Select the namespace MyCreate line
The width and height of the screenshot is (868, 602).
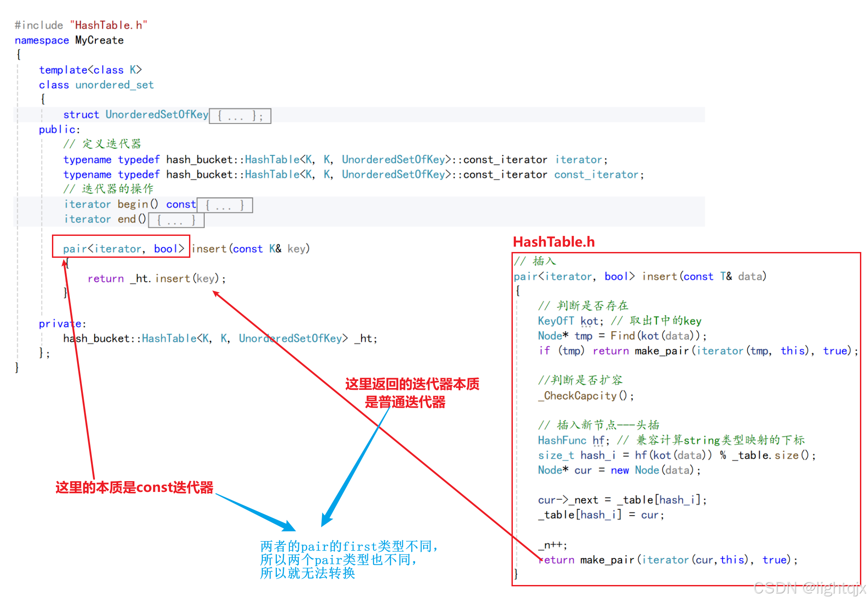tap(69, 40)
